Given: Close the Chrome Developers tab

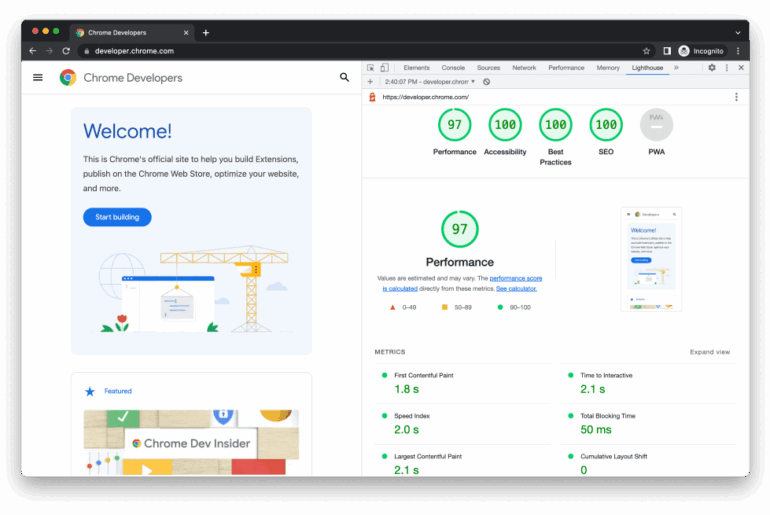Looking at the screenshot, I should point(186,32).
